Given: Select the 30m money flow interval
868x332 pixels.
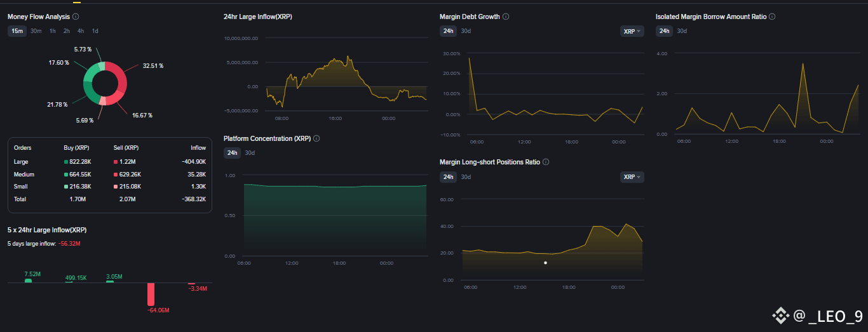Looking at the screenshot, I should click(x=36, y=31).
